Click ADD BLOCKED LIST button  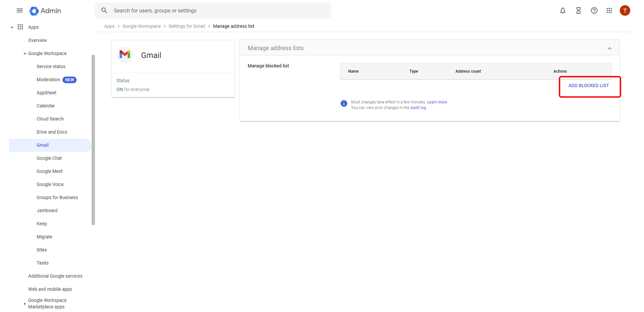[588, 86]
